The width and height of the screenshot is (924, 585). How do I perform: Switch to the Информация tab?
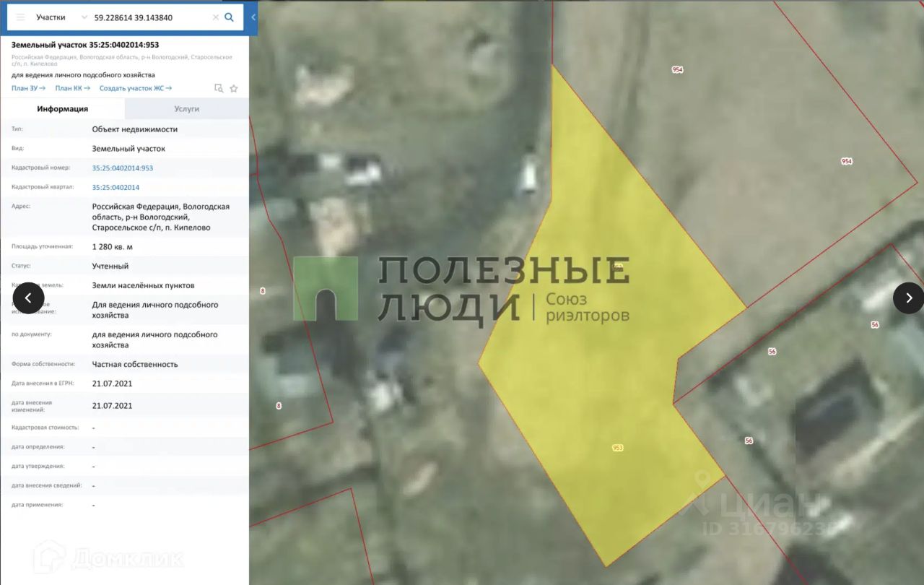63,109
